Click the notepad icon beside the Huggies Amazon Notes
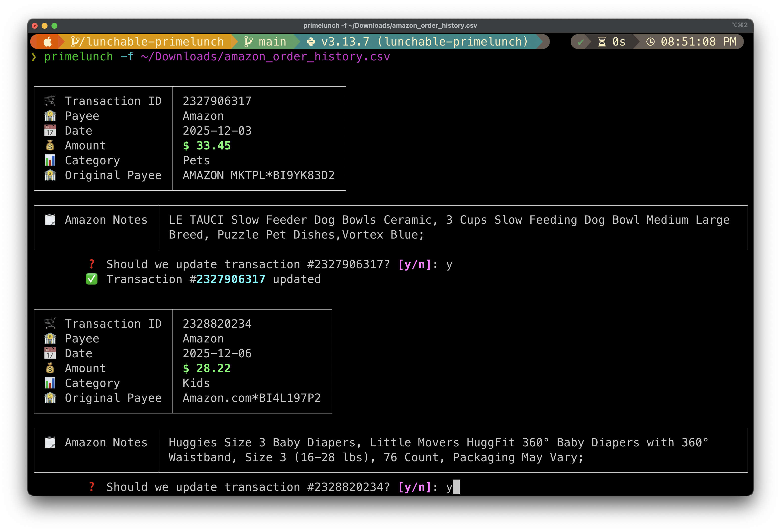Image resolution: width=781 pixels, height=532 pixels. tap(50, 442)
